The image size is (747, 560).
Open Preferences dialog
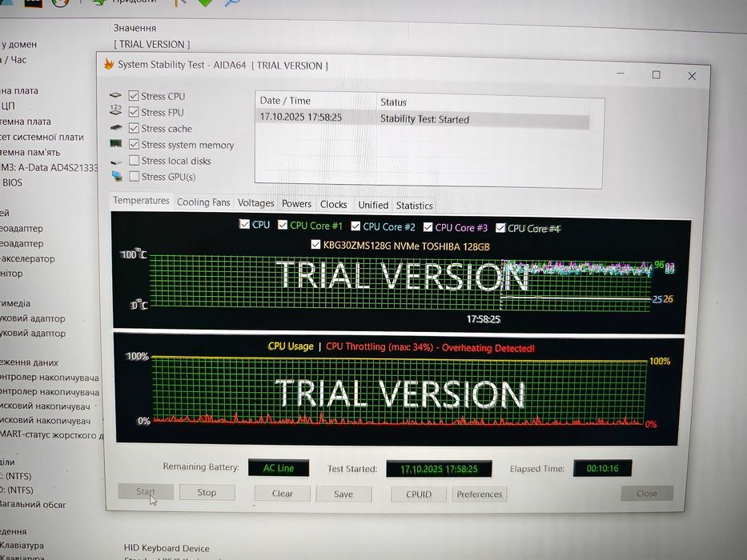tap(480, 494)
